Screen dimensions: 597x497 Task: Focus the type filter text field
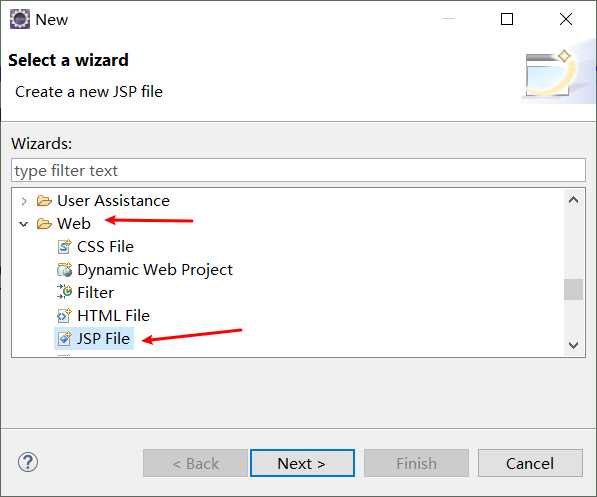tap(298, 171)
